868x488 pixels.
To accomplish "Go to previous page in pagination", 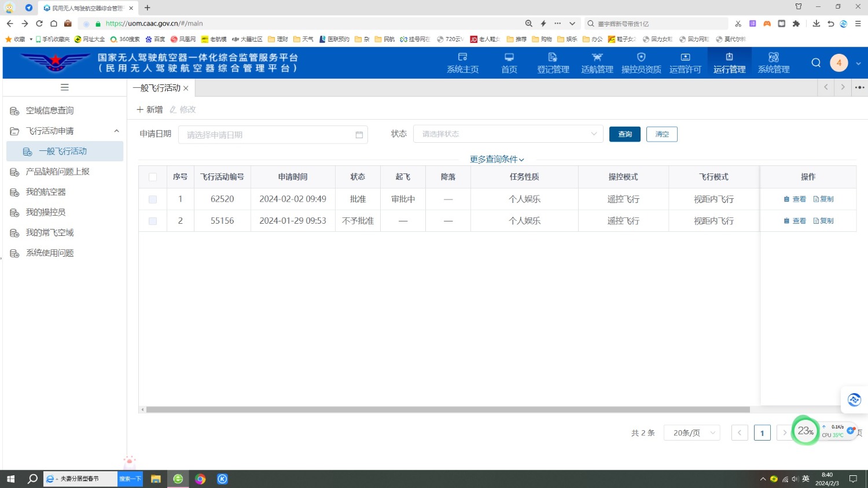I will point(740,432).
